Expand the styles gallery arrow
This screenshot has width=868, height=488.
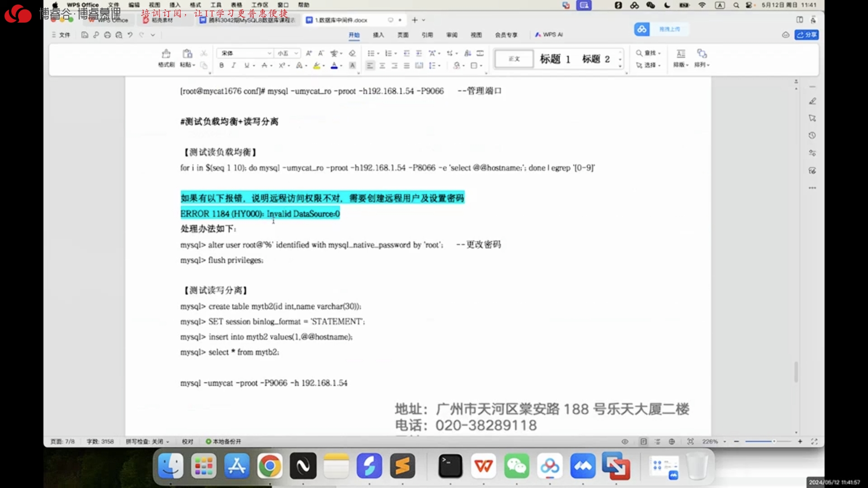click(620, 66)
